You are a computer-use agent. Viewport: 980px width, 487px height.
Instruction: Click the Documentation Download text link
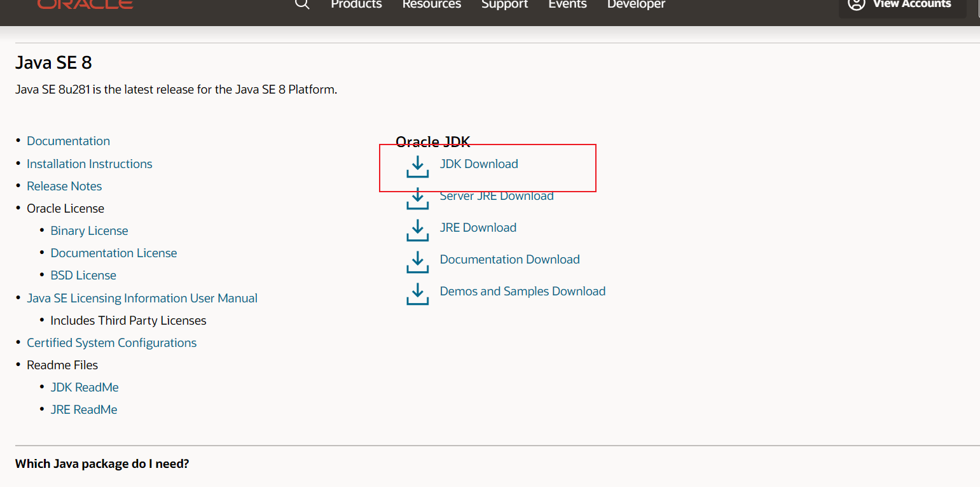[510, 259]
